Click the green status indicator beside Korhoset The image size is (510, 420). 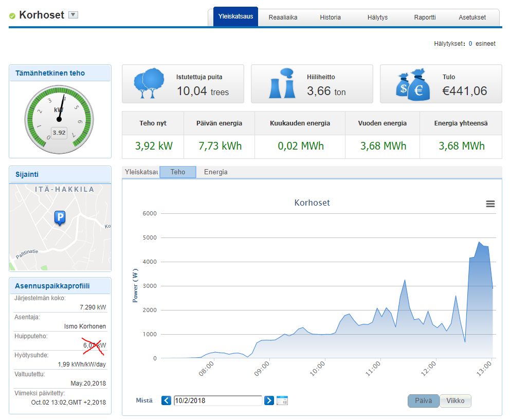pyautogui.click(x=12, y=16)
